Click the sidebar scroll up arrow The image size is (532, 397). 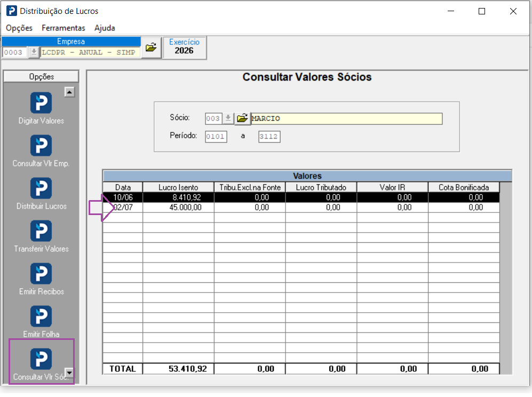coord(69,92)
